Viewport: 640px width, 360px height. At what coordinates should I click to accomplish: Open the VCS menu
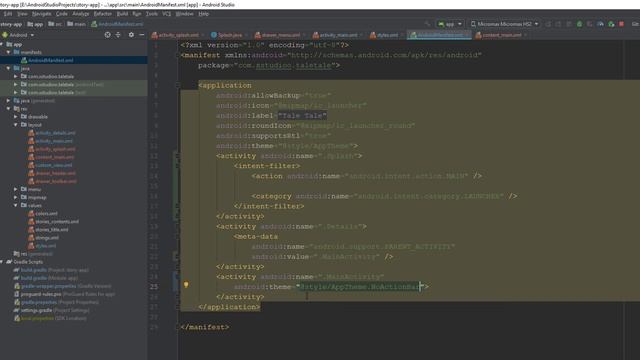(167, 14)
